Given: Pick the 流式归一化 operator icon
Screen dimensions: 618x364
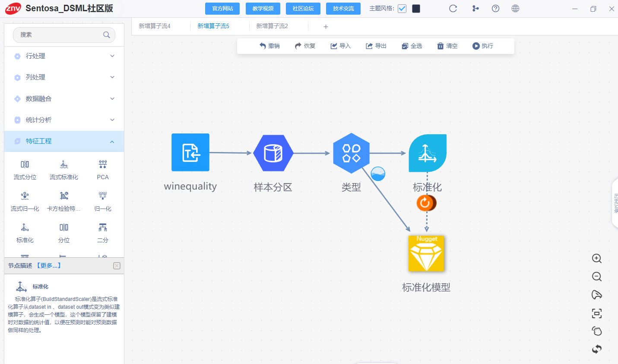Looking at the screenshot, I should [x=25, y=196].
